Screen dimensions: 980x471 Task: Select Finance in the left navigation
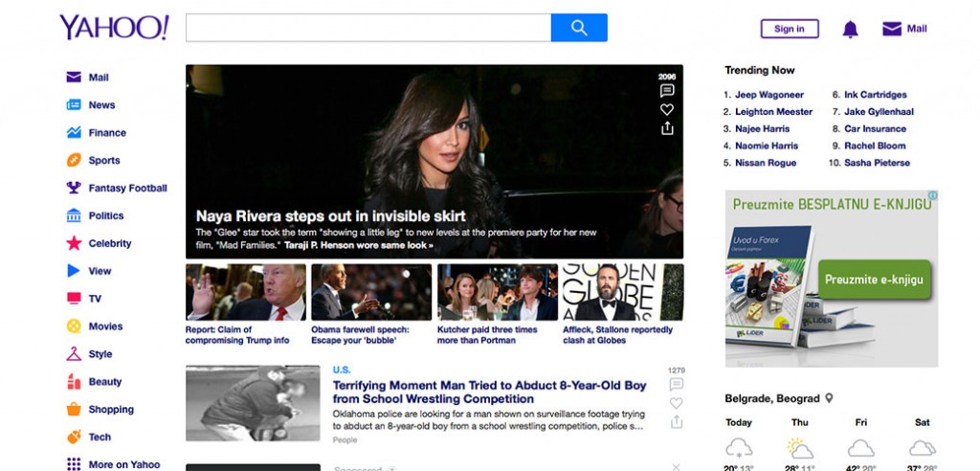click(x=107, y=133)
